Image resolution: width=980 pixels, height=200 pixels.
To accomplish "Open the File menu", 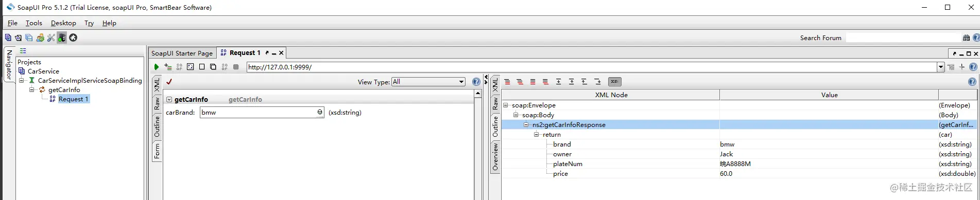I will coord(12,23).
